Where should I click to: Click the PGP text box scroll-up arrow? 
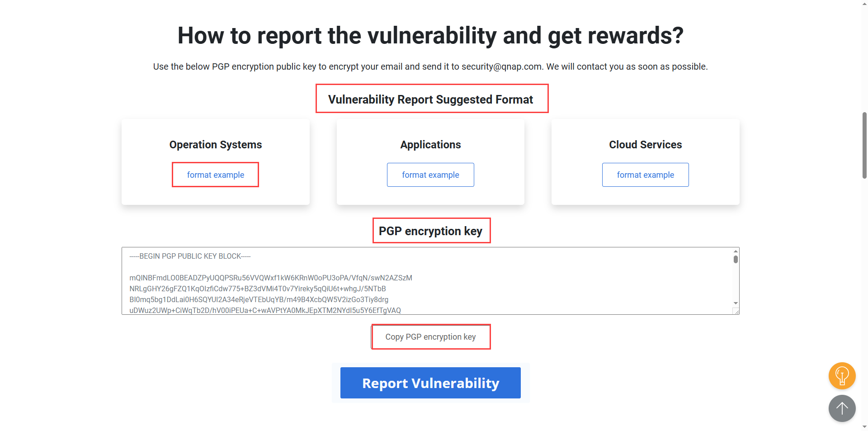tap(736, 251)
